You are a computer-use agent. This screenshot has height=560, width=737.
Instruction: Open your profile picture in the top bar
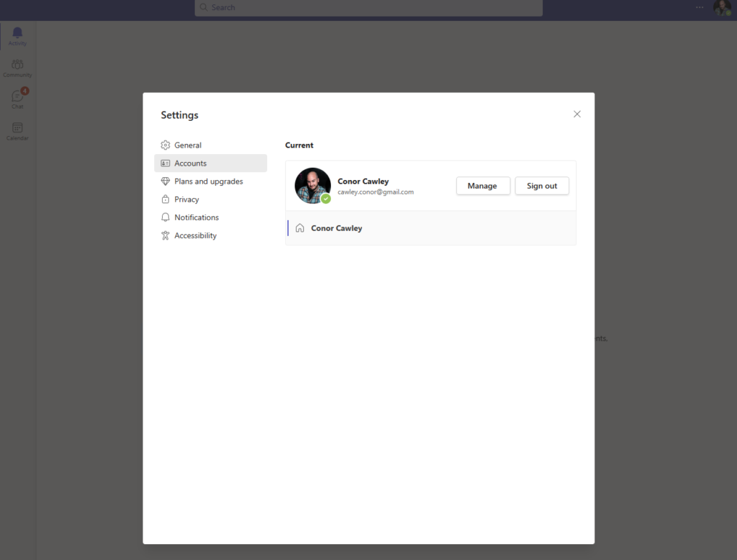(x=722, y=8)
